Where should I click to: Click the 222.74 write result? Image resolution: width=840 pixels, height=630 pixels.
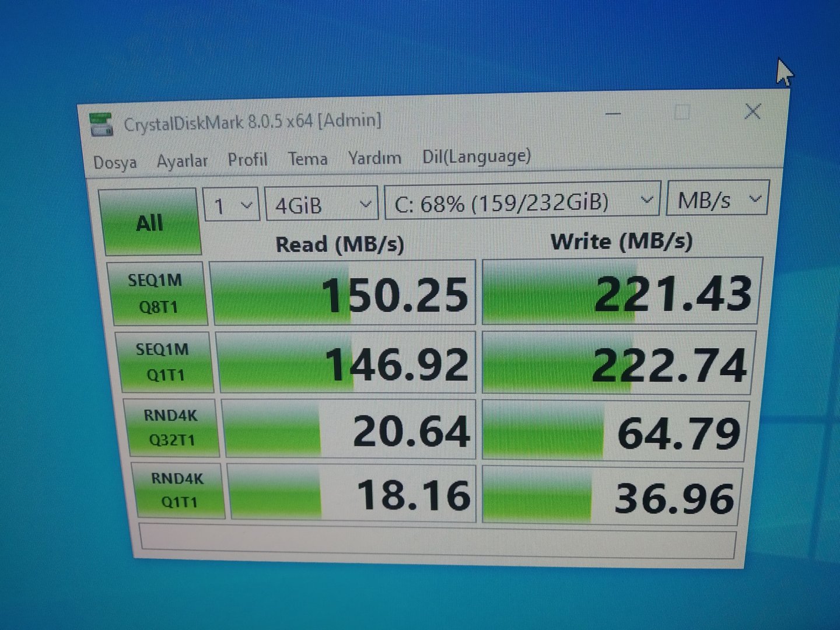[x=619, y=363]
